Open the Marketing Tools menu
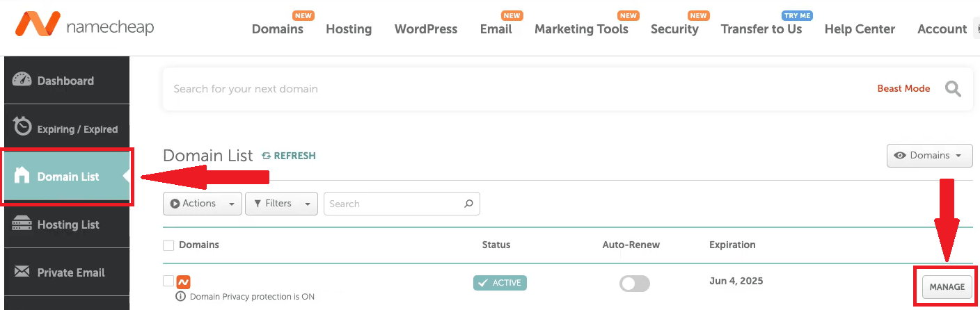The height and width of the screenshot is (310, 980). 581,29
